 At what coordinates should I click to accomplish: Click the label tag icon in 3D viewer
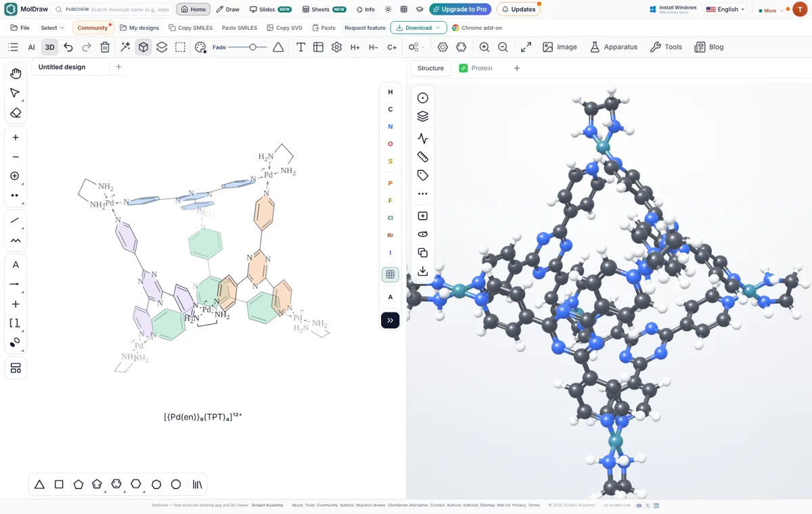pyautogui.click(x=423, y=175)
